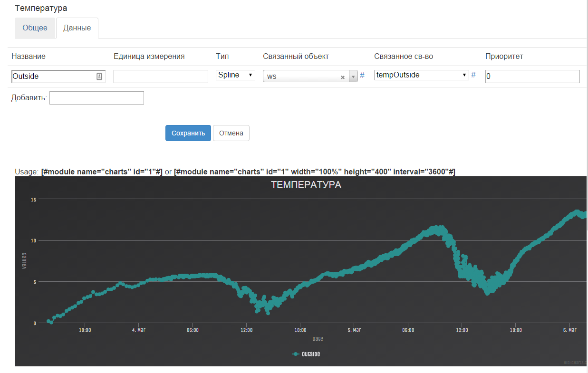
Task: Click the # link next to Связанный объект
Action: (362, 75)
